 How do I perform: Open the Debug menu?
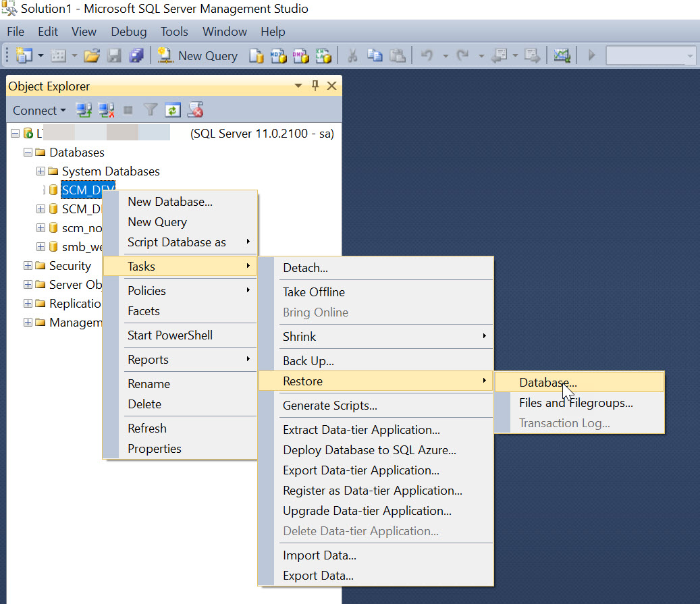128,31
